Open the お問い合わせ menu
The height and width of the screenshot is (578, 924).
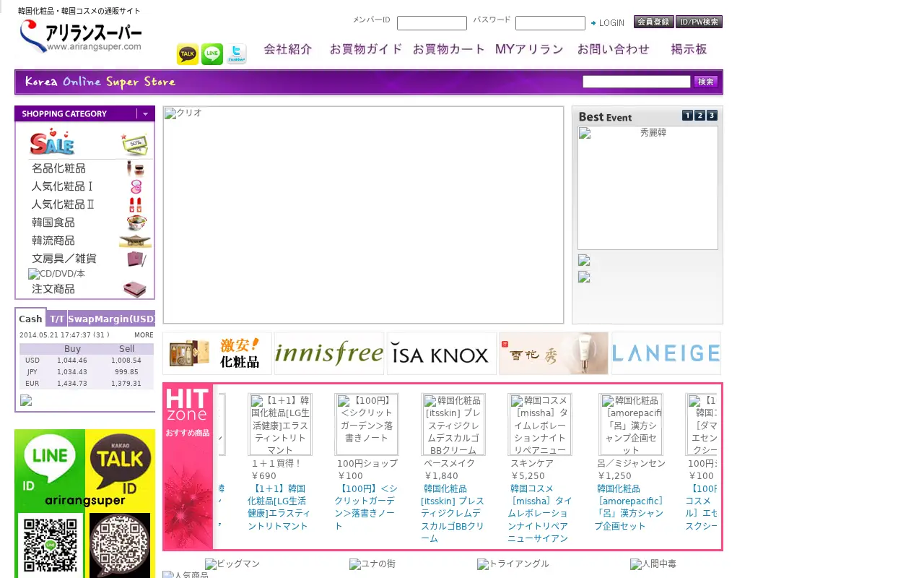[x=614, y=49]
